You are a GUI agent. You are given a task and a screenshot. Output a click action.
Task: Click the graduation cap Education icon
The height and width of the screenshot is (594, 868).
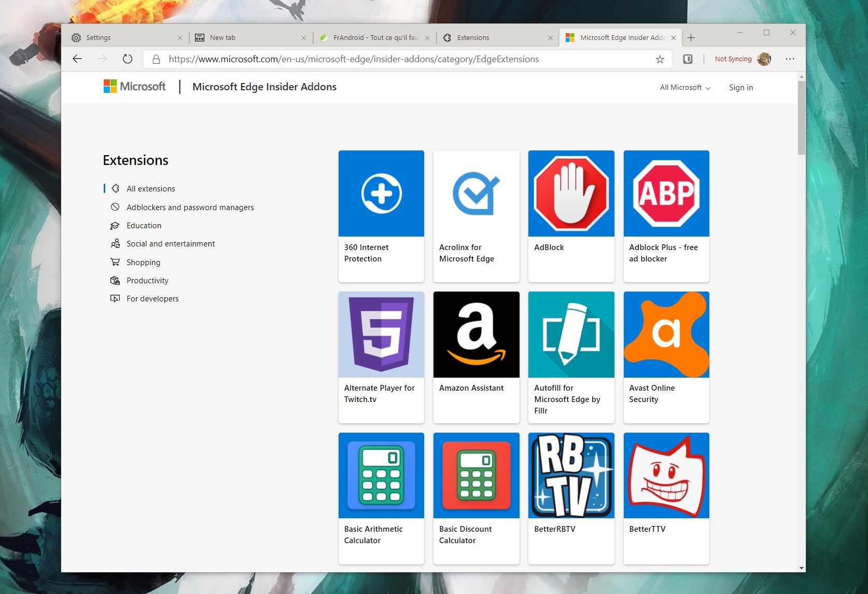(x=115, y=226)
